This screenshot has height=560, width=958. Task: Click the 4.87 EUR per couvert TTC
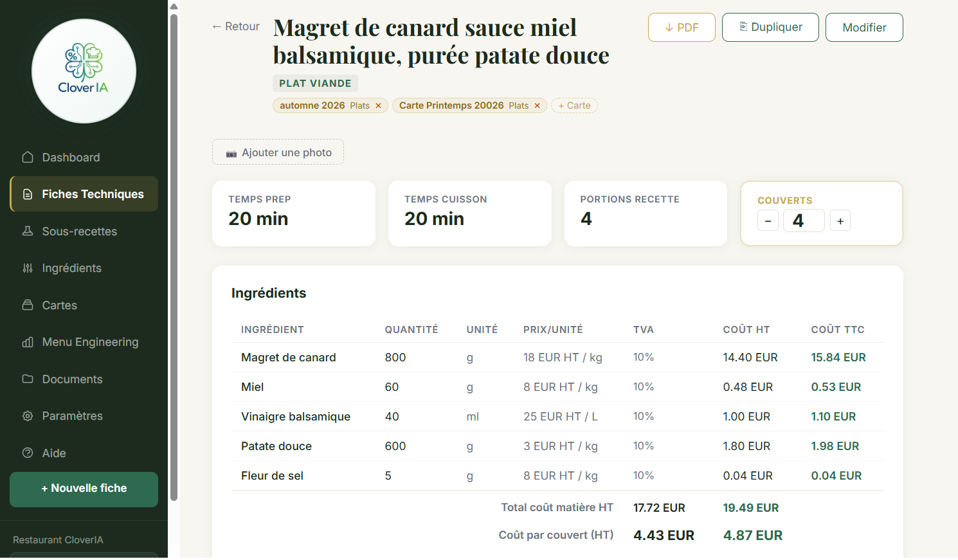point(753,536)
